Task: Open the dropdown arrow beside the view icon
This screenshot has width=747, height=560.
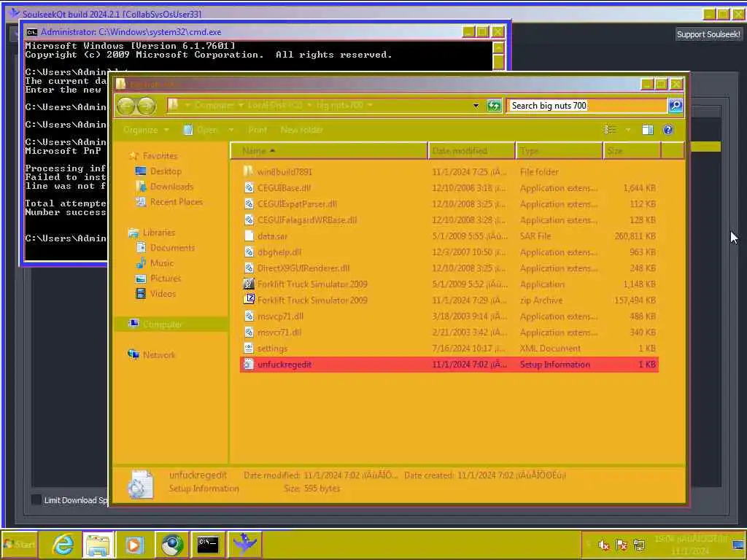Action: pyautogui.click(x=628, y=130)
